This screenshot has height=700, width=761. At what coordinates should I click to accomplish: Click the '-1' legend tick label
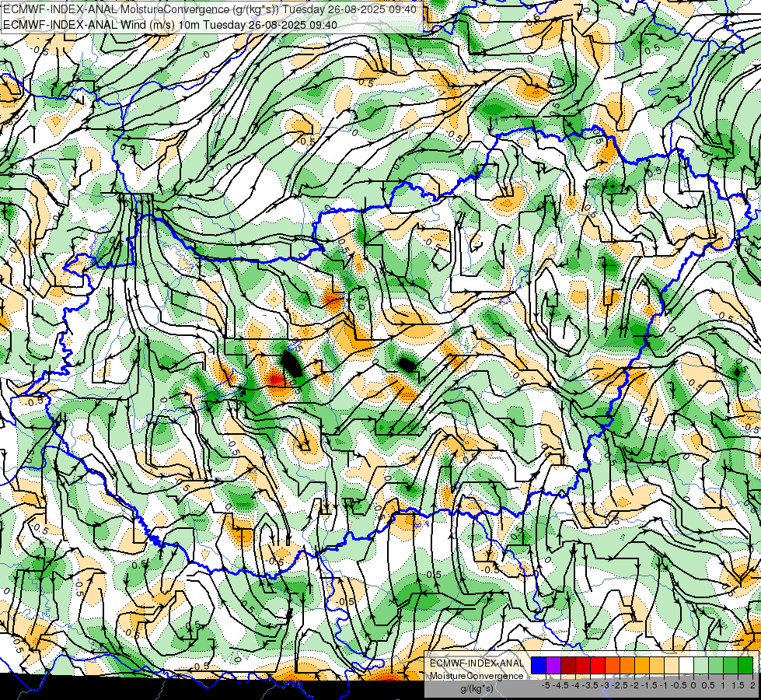pos(664,685)
